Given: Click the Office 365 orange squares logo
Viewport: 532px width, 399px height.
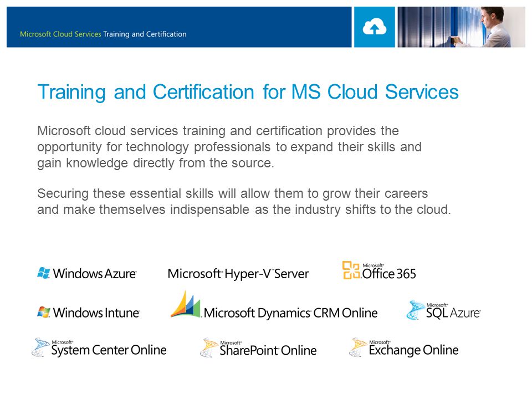Looking at the screenshot, I should pyautogui.click(x=351, y=270).
